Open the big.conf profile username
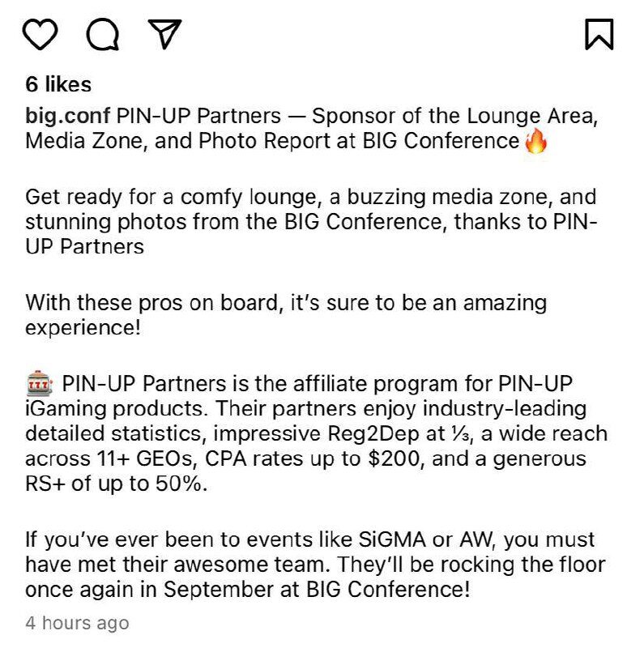This screenshot has width=644, height=648. point(68,115)
